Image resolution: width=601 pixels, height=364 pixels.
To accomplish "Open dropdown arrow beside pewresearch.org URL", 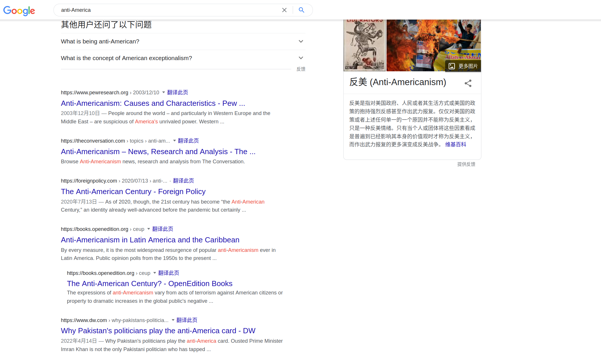I will point(164,92).
